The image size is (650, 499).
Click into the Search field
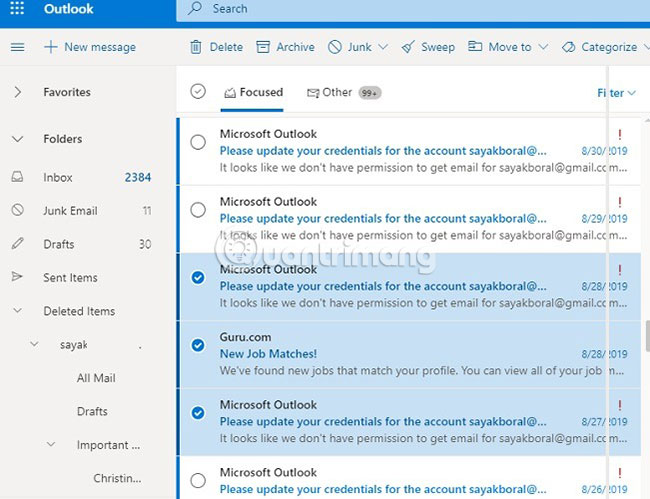coord(413,9)
